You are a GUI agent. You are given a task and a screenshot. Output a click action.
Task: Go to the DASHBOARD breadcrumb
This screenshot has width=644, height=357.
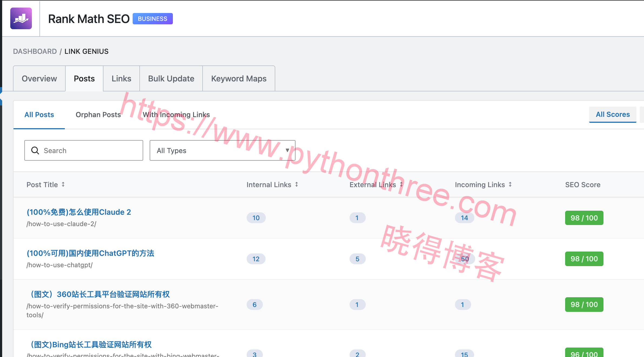point(35,51)
